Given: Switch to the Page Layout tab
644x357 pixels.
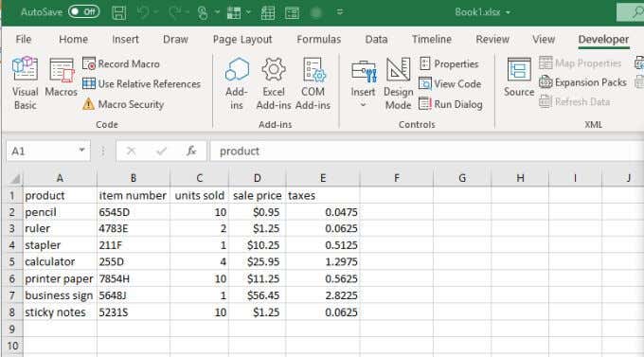Looking at the screenshot, I should (x=242, y=39).
